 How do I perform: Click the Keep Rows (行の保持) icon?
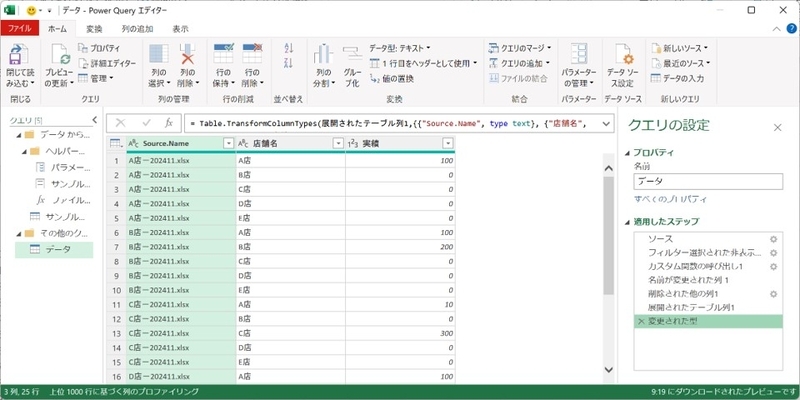[223, 54]
